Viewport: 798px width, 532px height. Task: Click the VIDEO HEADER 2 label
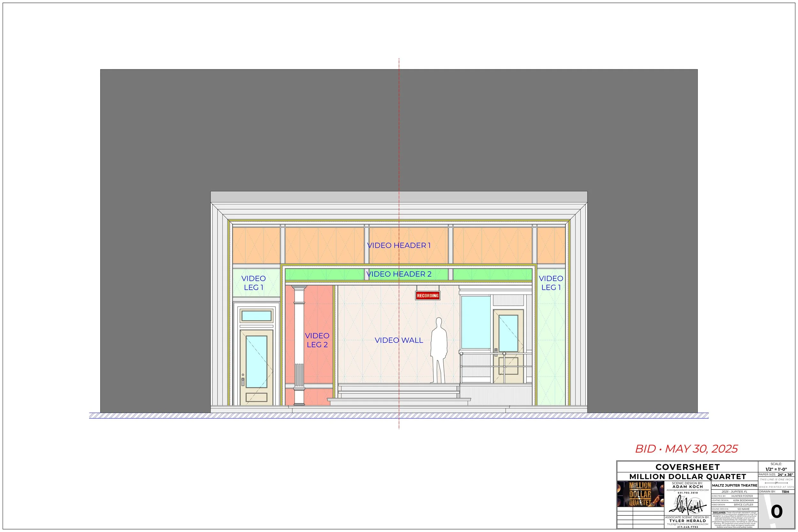coord(399,274)
